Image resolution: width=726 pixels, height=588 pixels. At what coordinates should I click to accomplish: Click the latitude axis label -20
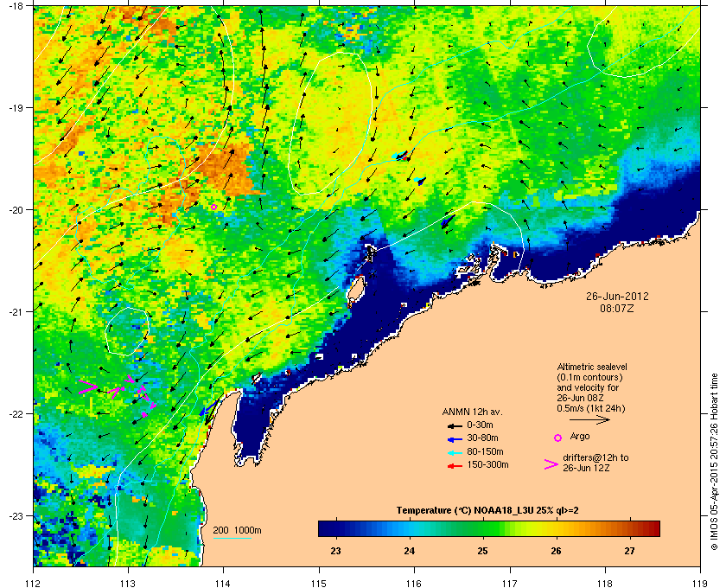(16, 209)
